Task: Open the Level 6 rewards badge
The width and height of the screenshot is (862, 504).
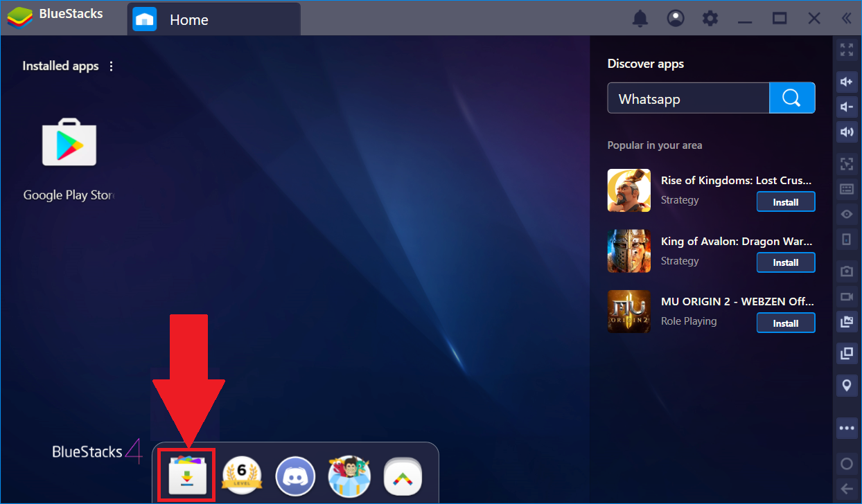Action: 242,476
